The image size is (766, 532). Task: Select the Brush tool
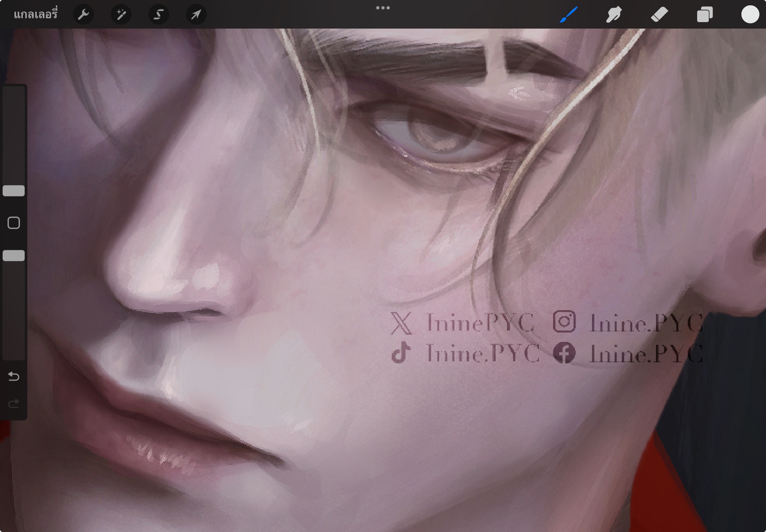click(x=568, y=15)
